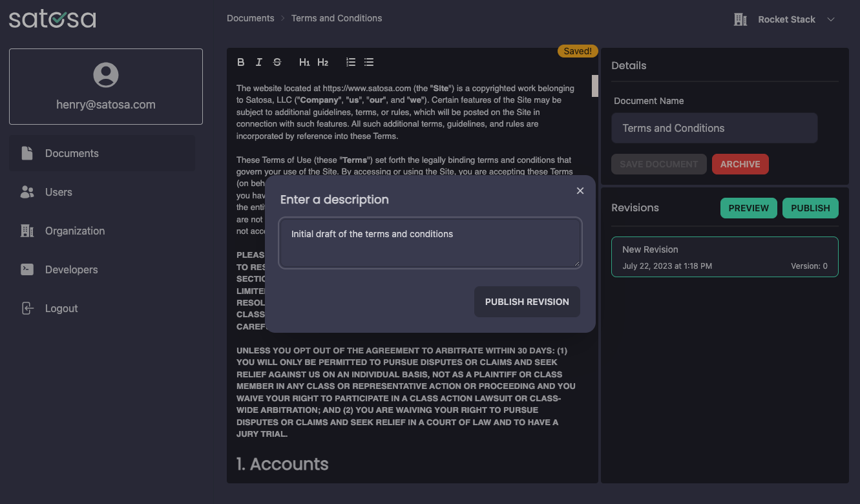This screenshot has height=504, width=860.
Task: Click the Logout door icon
Action: (27, 308)
